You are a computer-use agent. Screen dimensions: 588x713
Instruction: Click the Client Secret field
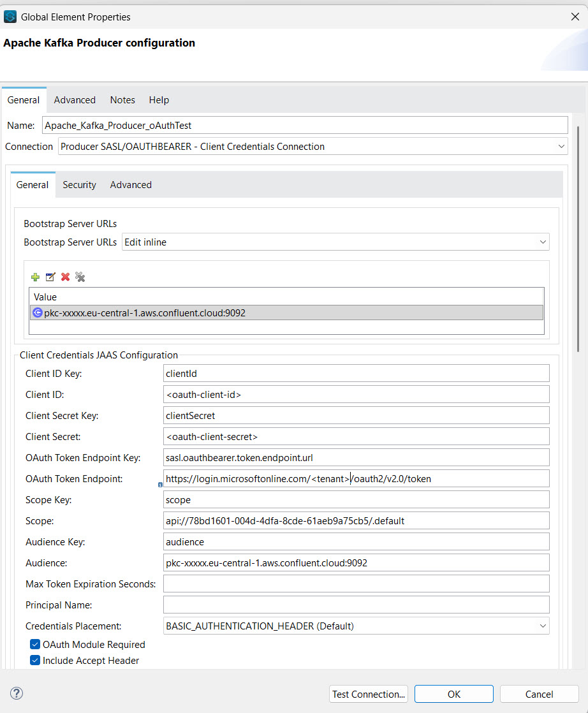[356, 436]
